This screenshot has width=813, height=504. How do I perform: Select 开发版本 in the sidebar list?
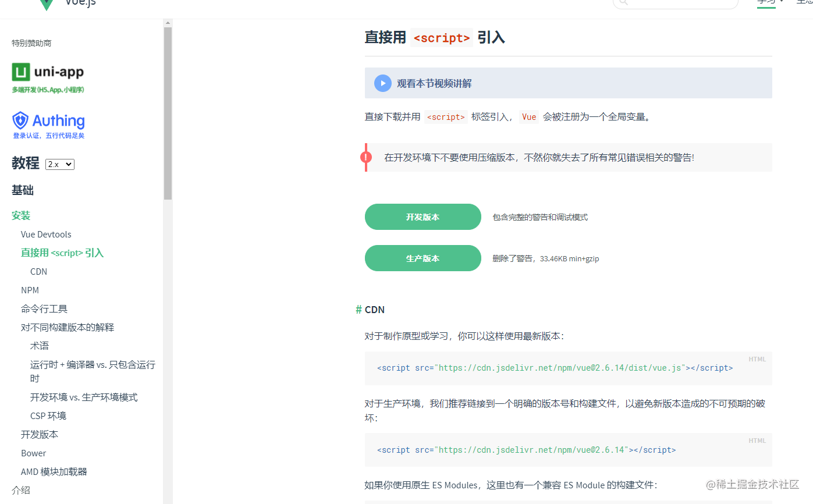[40, 434]
